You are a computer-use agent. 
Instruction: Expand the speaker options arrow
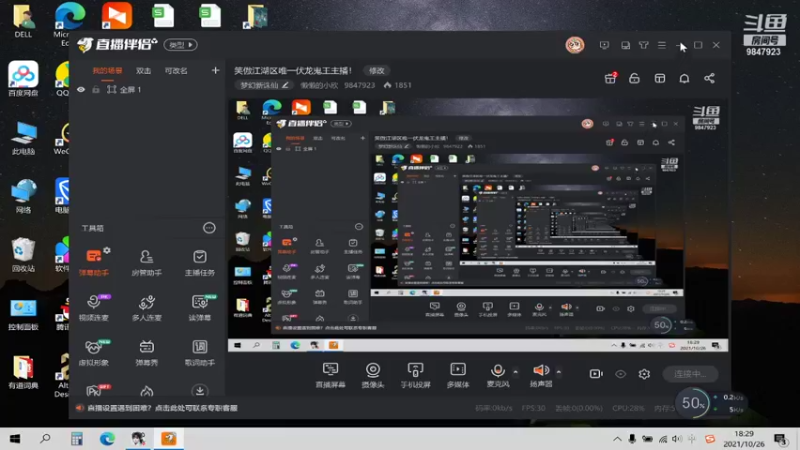pos(559,372)
